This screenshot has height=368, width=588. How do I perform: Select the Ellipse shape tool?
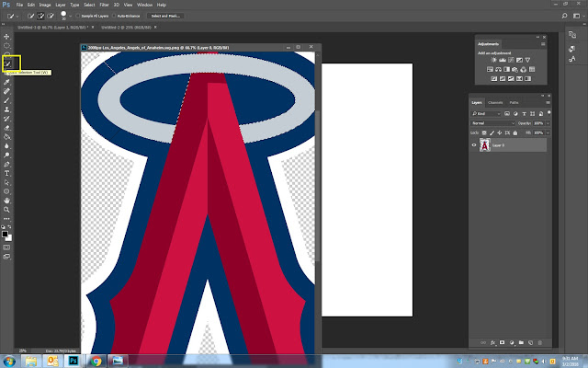click(x=6, y=191)
